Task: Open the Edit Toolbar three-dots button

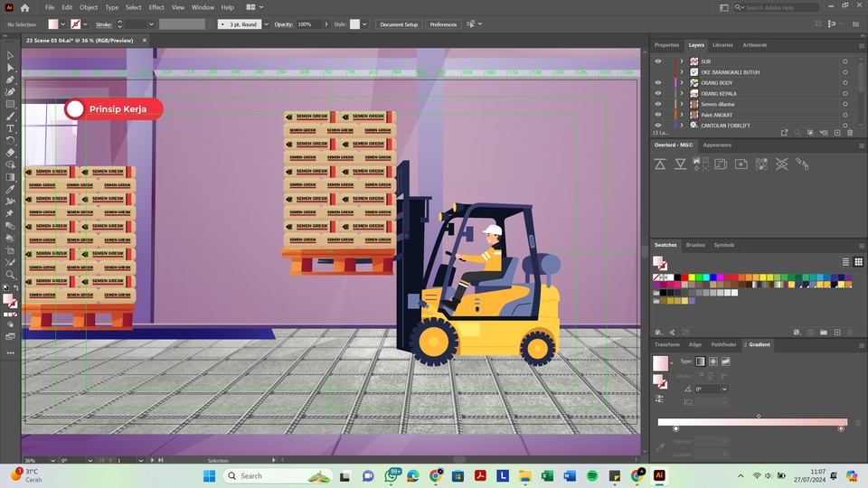Action: point(10,352)
